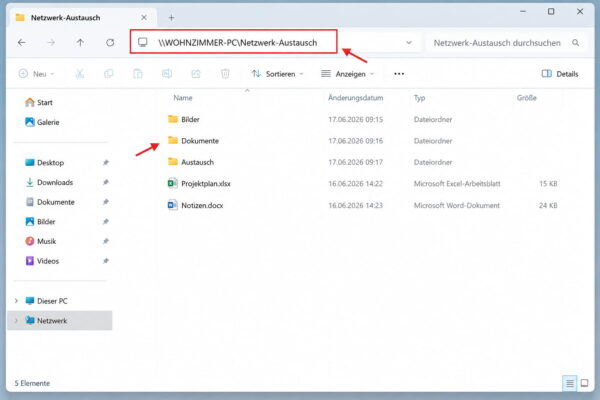Image resolution: width=600 pixels, height=400 pixels.
Task: Click the computer icon in address bar
Action: pos(143,42)
